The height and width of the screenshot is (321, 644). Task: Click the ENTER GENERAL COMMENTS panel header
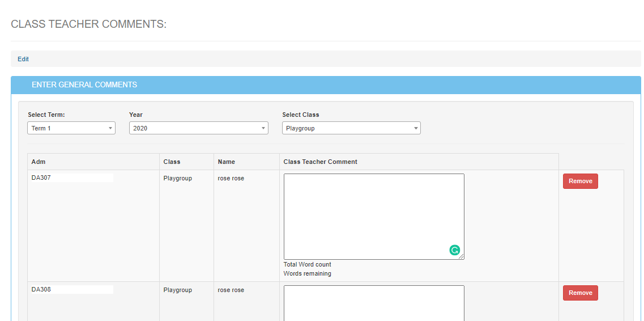[84, 85]
